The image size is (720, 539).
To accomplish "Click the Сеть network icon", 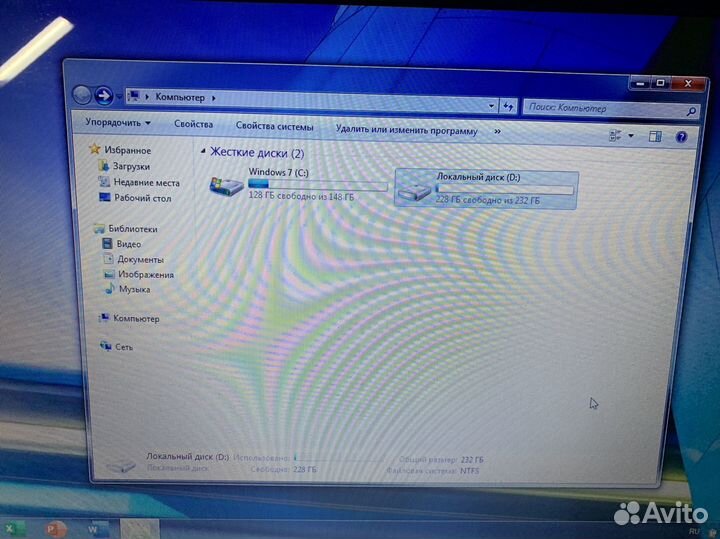I will click(106, 346).
